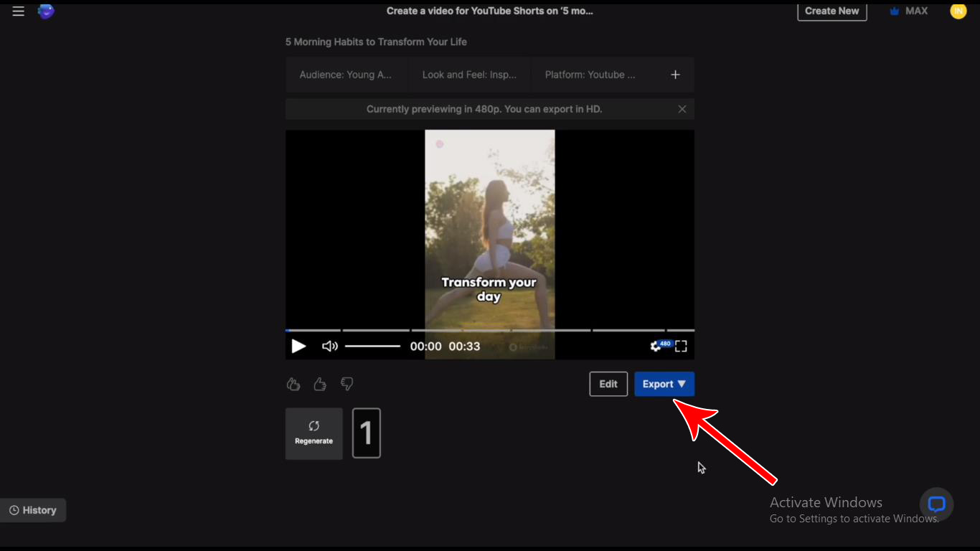Open video quality settings gear
980x551 pixels.
click(655, 347)
